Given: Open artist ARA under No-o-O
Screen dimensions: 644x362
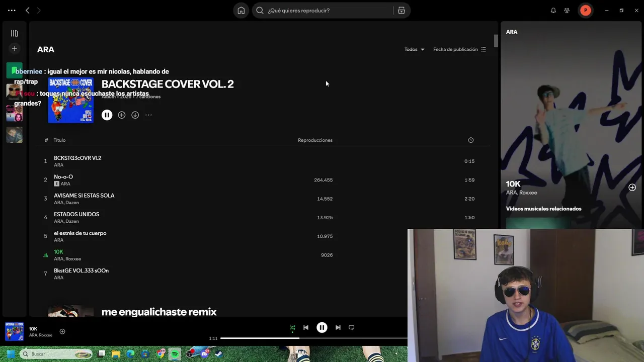Looking at the screenshot, I should pos(65,184).
